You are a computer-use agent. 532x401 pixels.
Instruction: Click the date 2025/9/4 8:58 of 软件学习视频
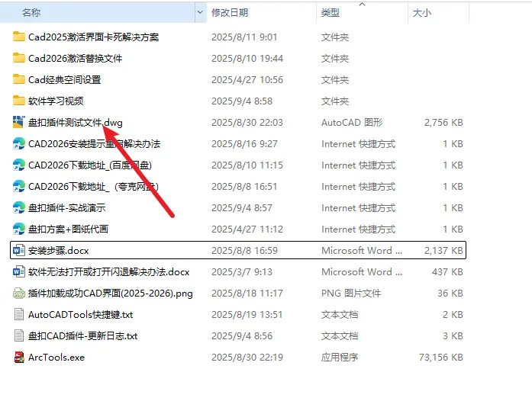click(x=241, y=101)
